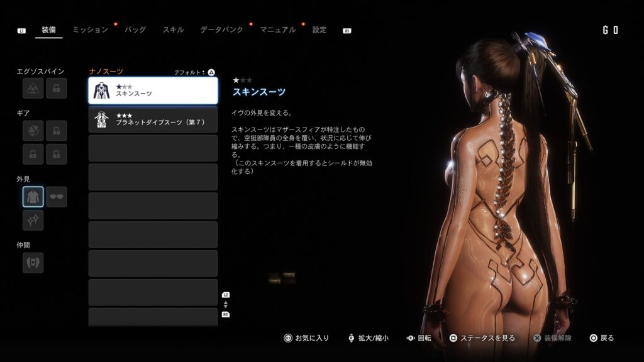The height and width of the screenshot is (362, 644).
Task: Choose the プラネットダイブスーツ（第７） list row
Action: pos(153,119)
